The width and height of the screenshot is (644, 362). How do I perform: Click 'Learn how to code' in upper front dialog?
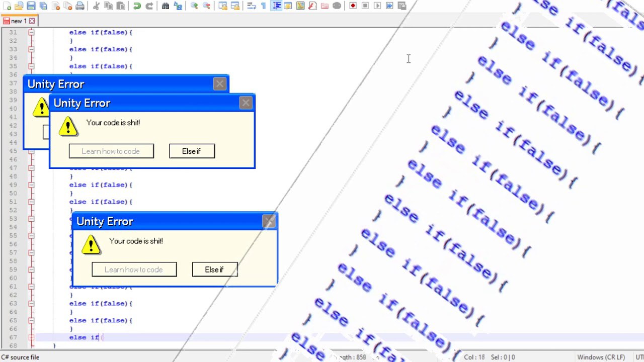[x=111, y=151]
